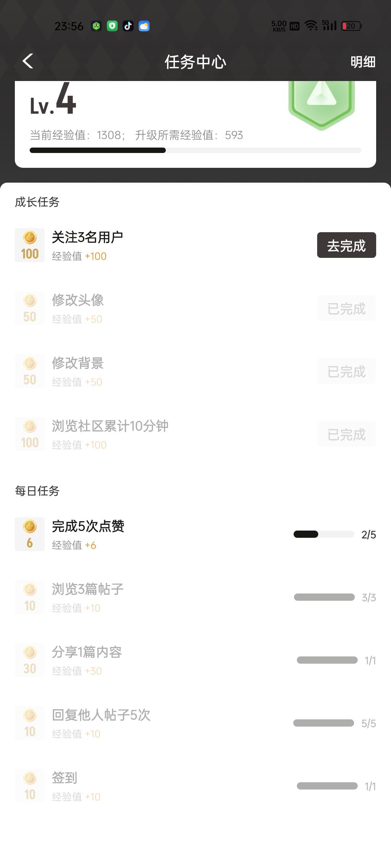Tap the back arrow icon
This screenshot has height=868, width=391.
[x=28, y=61]
